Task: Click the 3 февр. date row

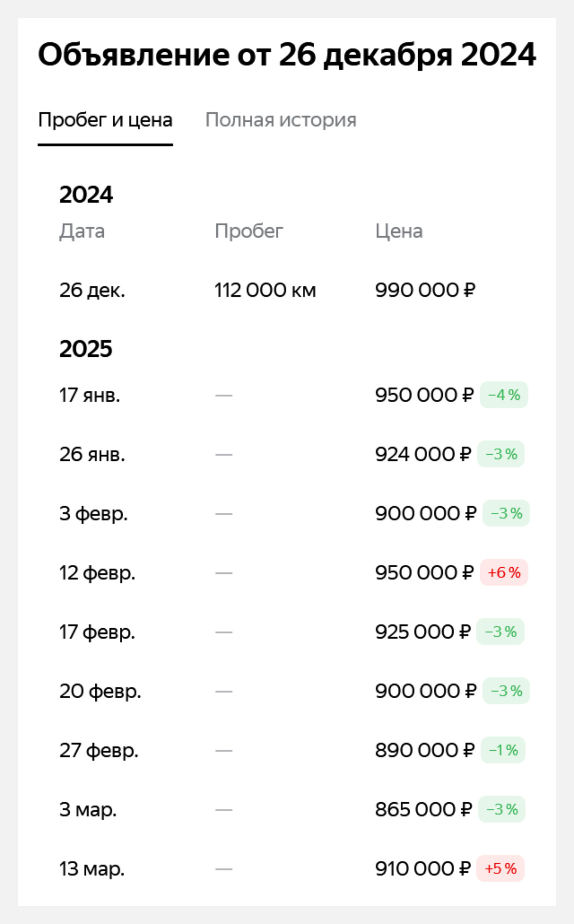Action: [x=287, y=513]
